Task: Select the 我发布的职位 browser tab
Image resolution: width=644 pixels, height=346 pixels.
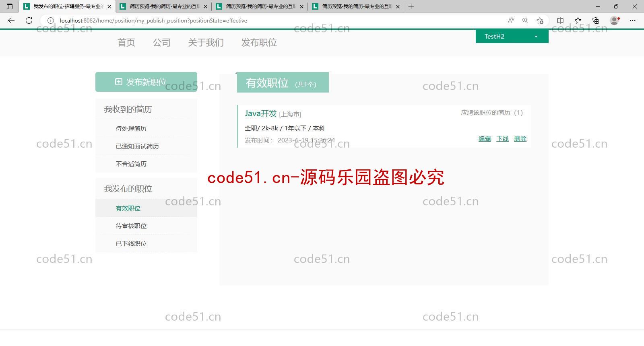Action: 67,6
